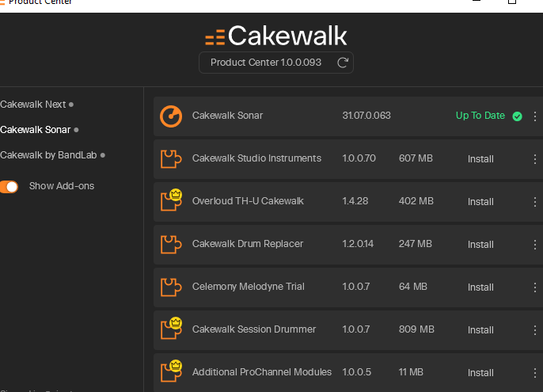The image size is (543, 392).
Task: Click the Up To Date status text
Action: point(480,116)
